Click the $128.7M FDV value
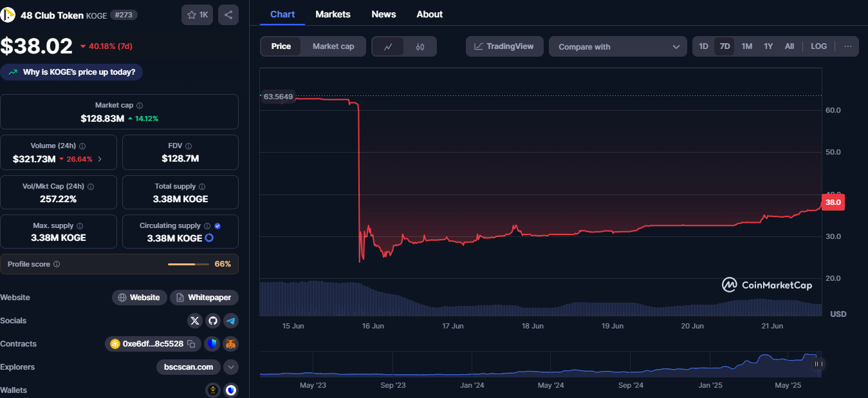Screen dimensions: 868x398 tap(180, 159)
